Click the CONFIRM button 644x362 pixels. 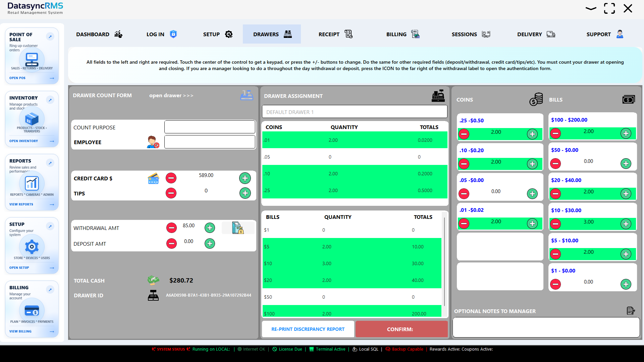pos(401,329)
